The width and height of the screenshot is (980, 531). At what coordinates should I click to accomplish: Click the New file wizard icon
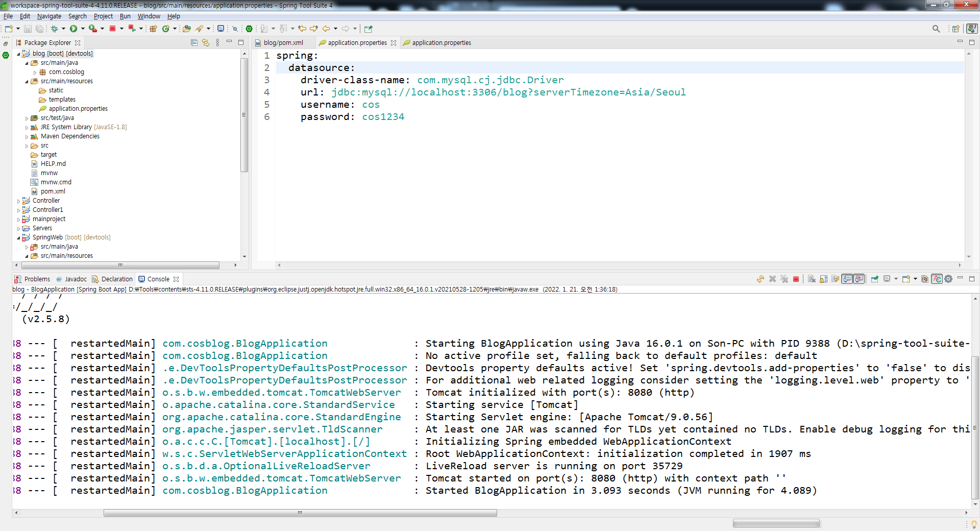pos(9,29)
